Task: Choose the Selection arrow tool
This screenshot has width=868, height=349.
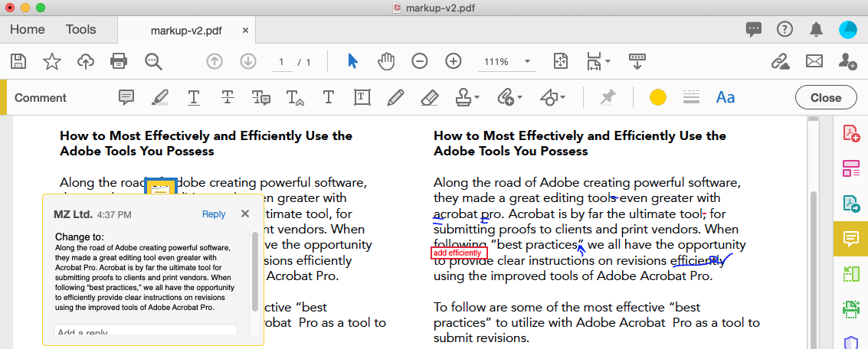Action: point(352,61)
